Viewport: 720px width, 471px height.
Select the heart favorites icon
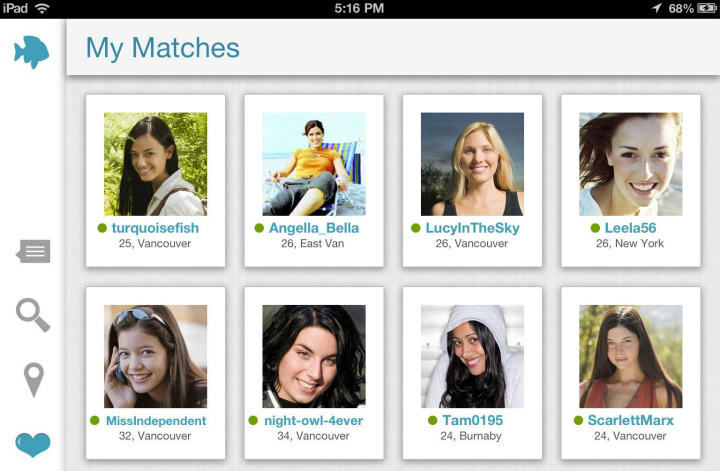click(33, 443)
